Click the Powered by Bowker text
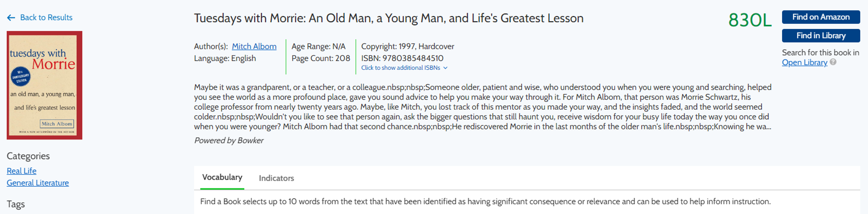The height and width of the screenshot is (214, 868). pyautogui.click(x=229, y=140)
